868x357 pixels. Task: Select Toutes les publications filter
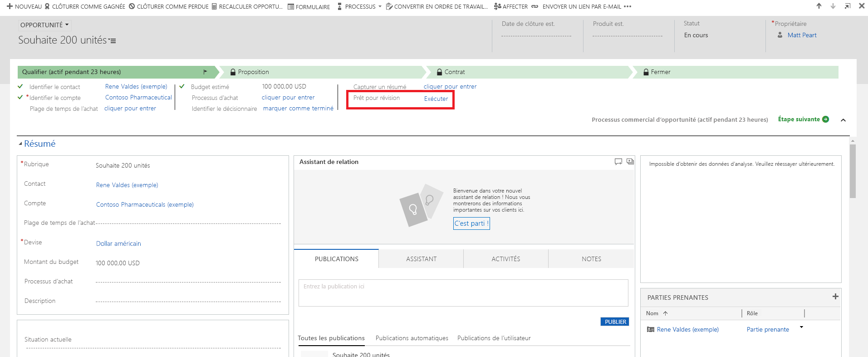point(331,338)
